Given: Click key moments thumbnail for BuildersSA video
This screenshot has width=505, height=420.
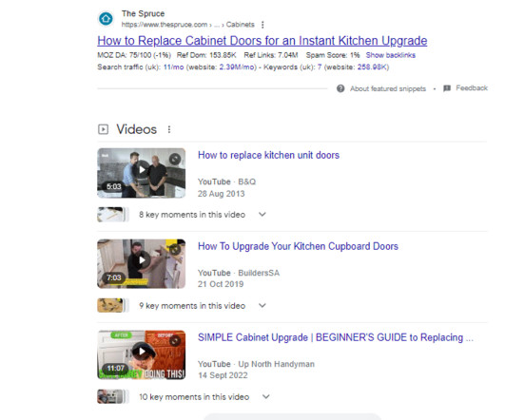Looking at the screenshot, I should pyautogui.click(x=113, y=305).
